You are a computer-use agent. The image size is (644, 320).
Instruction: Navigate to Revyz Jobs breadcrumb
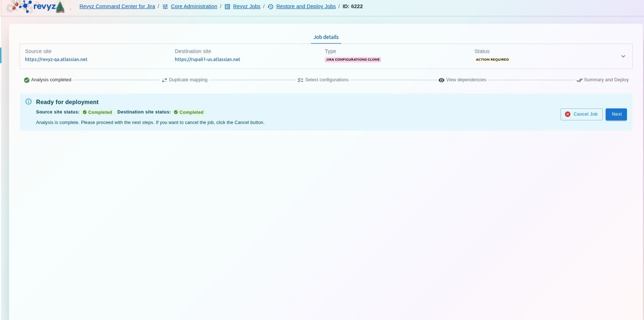click(247, 7)
